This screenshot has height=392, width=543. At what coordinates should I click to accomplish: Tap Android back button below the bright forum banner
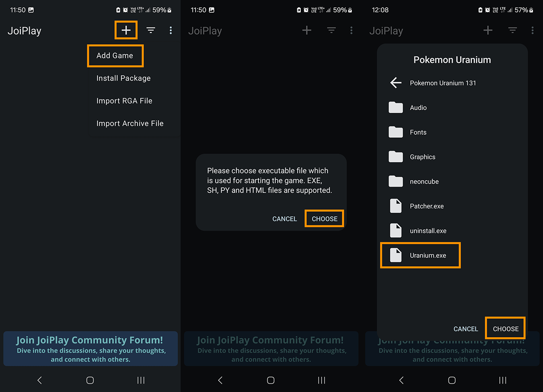(39, 380)
